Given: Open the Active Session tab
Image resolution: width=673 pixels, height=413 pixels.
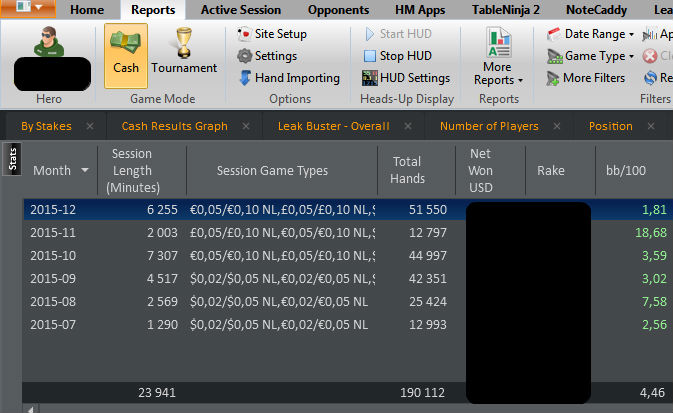Looking at the screenshot, I should tap(241, 9).
